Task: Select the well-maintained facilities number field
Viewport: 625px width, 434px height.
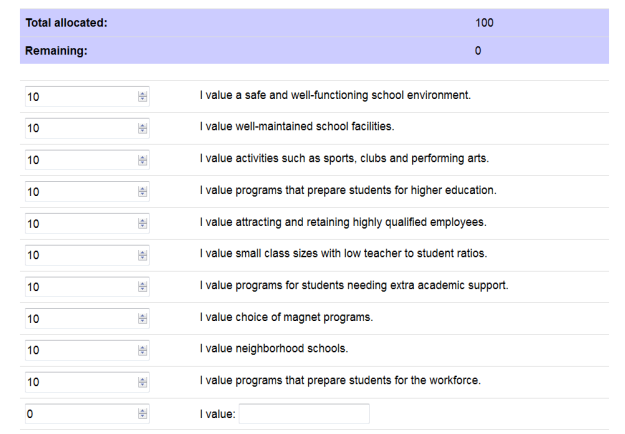Action: tap(80, 128)
